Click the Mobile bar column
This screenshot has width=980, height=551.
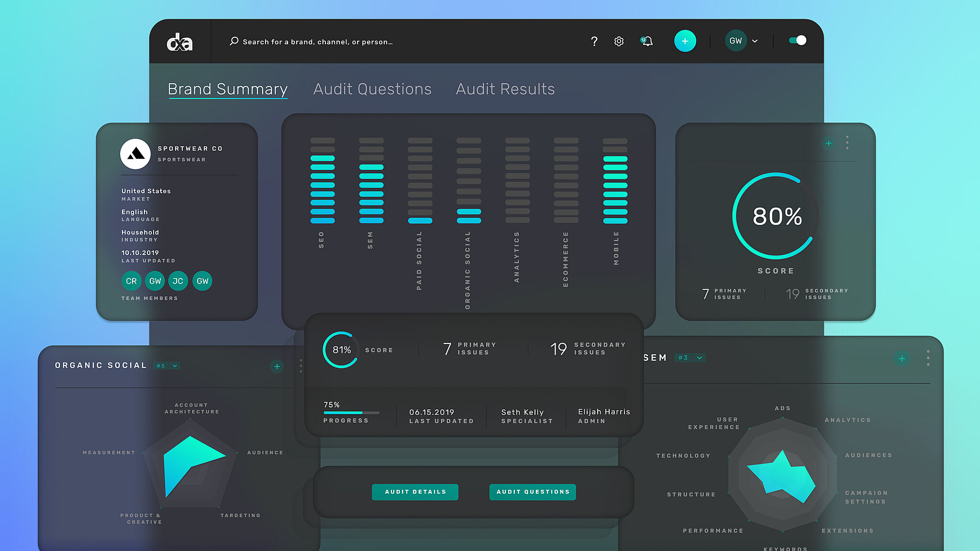point(615,181)
